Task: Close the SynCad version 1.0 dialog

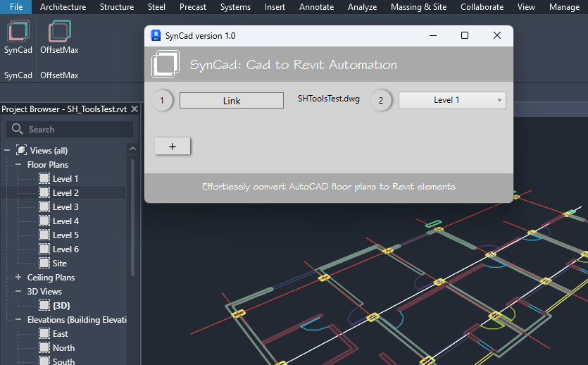Action: [497, 35]
